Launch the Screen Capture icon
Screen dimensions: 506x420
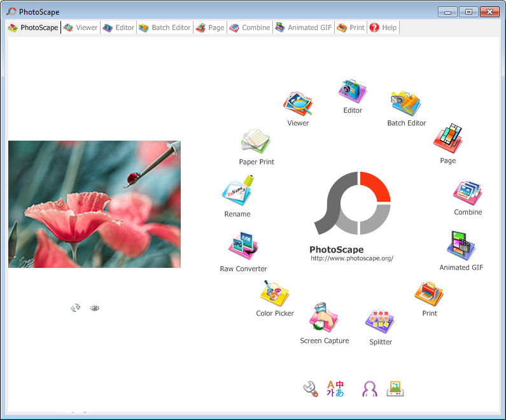point(324,318)
